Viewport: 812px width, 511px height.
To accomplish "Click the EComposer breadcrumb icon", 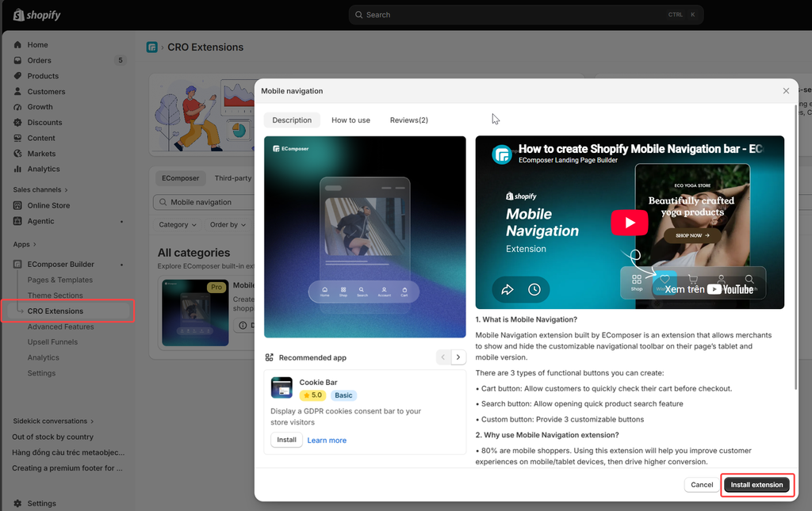I will click(151, 47).
